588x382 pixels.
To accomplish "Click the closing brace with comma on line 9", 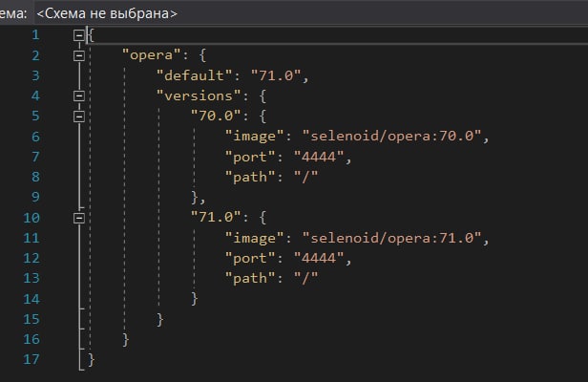I will [x=199, y=198].
